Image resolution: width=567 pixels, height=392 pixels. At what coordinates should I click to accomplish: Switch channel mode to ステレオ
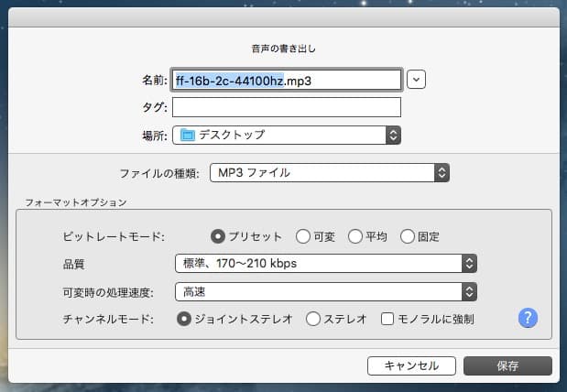click(x=312, y=319)
